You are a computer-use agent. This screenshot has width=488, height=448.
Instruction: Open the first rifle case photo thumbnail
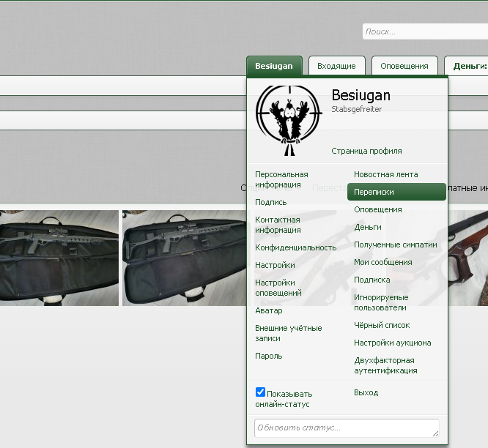click(x=59, y=258)
